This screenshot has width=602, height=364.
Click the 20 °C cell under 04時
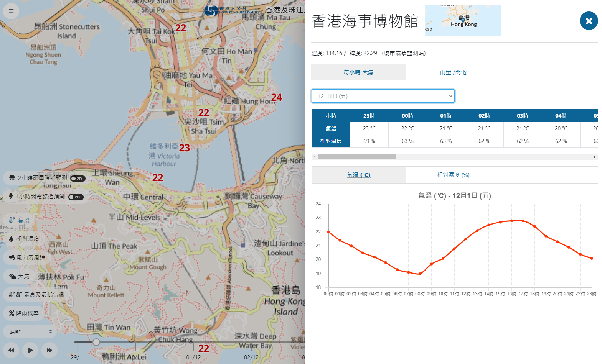pos(561,128)
